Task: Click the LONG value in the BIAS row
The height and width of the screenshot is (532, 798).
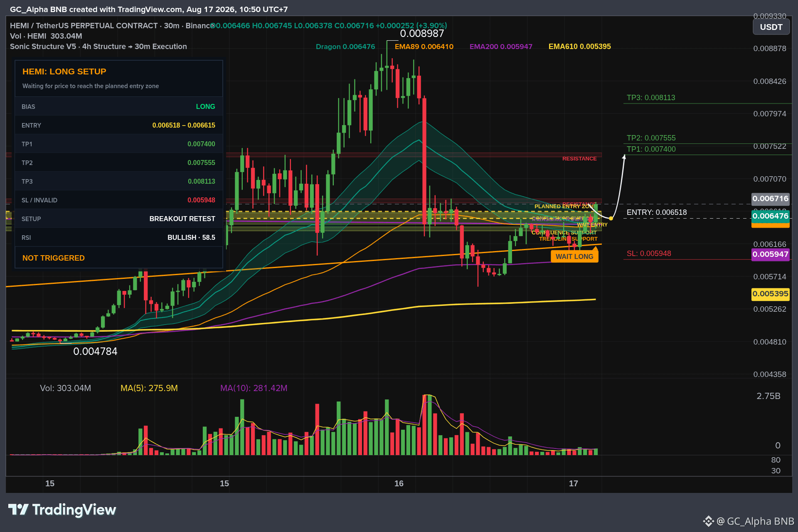Action: (x=206, y=107)
